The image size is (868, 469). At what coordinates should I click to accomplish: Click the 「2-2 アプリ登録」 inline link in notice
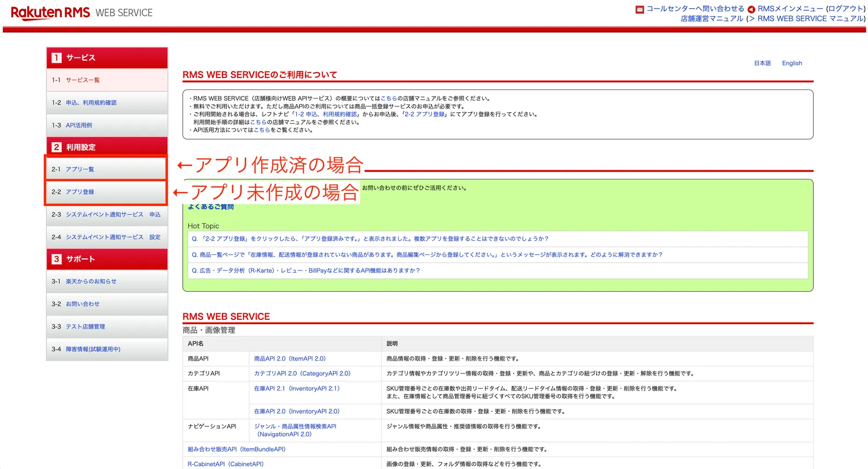click(424, 114)
